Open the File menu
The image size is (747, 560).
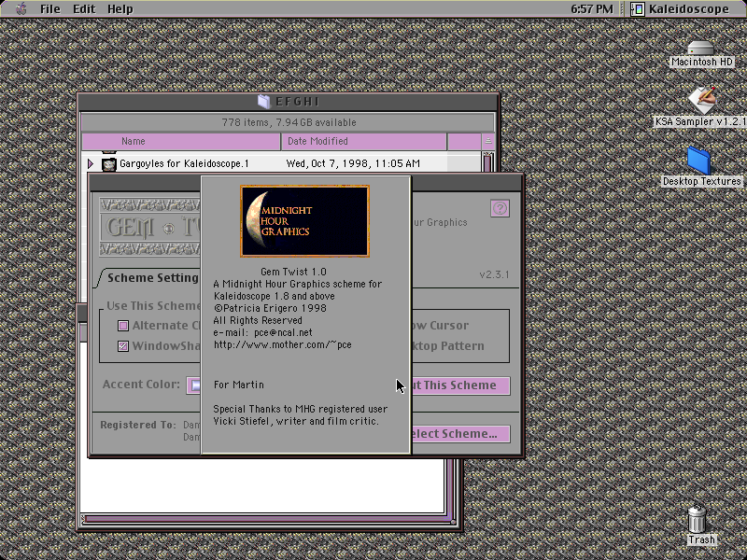coord(50,9)
